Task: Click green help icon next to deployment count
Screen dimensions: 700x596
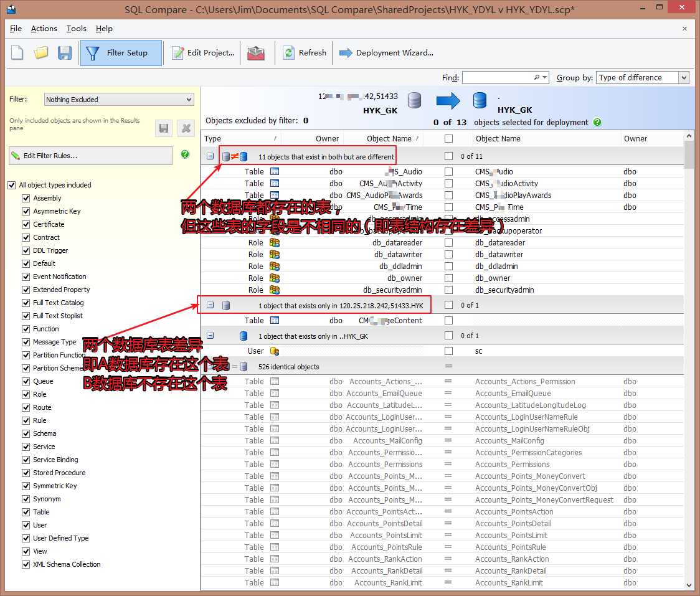Action: coord(597,122)
